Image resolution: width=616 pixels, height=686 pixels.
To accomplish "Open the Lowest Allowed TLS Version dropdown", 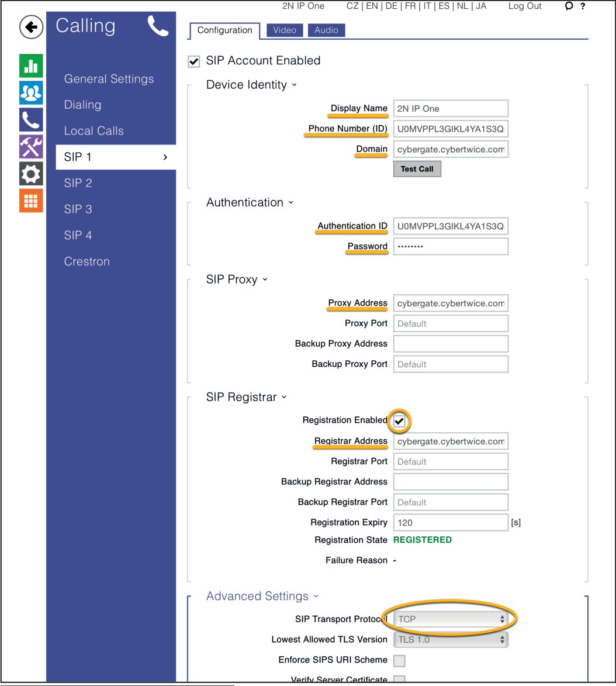I will (x=450, y=639).
